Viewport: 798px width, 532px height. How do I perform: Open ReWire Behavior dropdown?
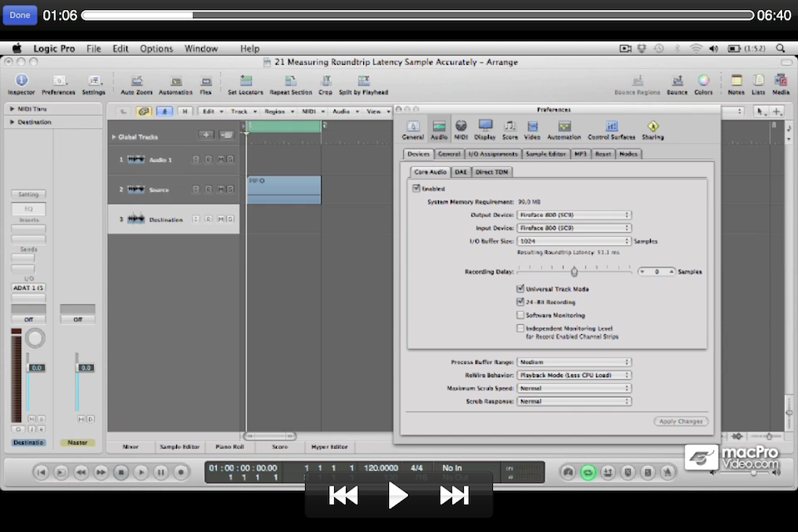click(x=574, y=375)
